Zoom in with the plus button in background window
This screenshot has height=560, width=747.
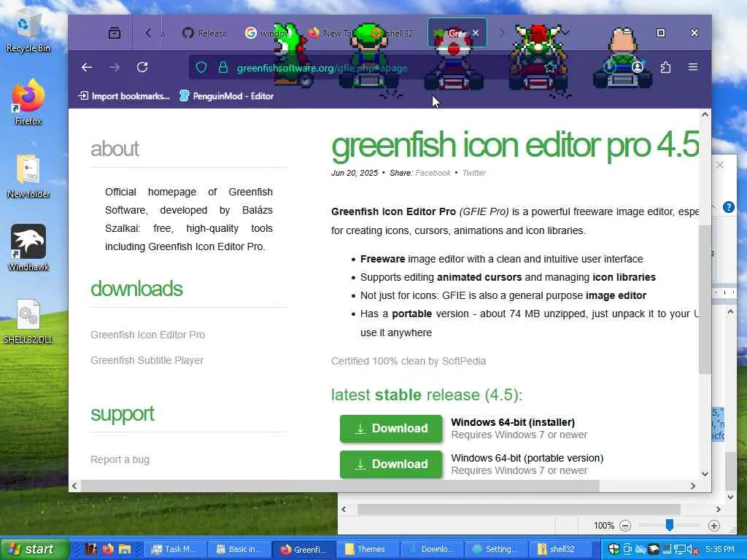tap(713, 526)
